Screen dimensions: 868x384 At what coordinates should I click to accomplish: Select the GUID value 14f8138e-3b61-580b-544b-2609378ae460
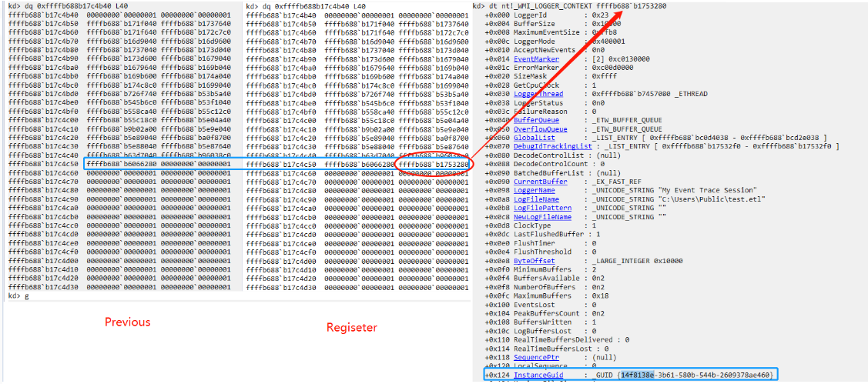click(x=695, y=375)
